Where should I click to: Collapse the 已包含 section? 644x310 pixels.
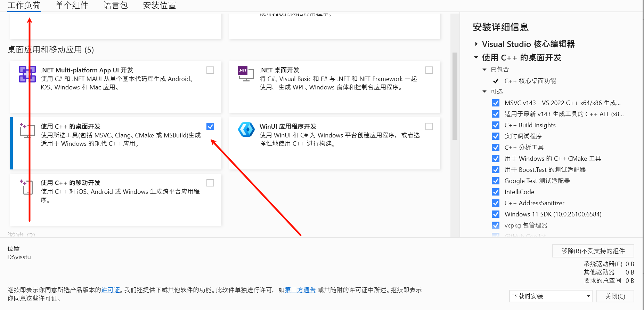coord(484,70)
